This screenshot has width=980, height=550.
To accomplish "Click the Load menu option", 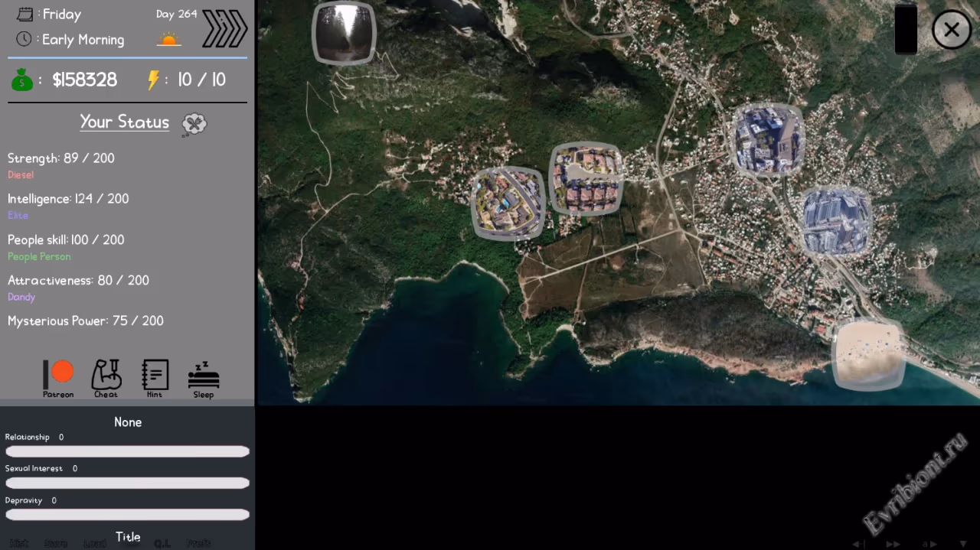I will (x=95, y=543).
